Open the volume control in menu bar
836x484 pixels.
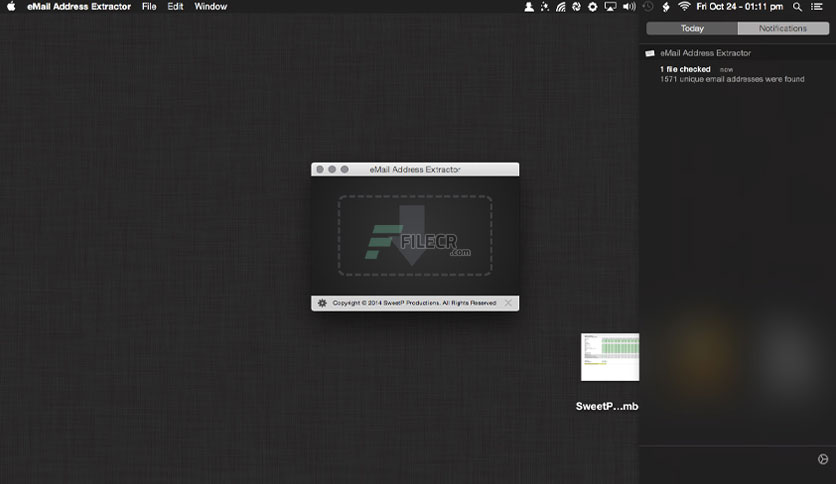[629, 7]
